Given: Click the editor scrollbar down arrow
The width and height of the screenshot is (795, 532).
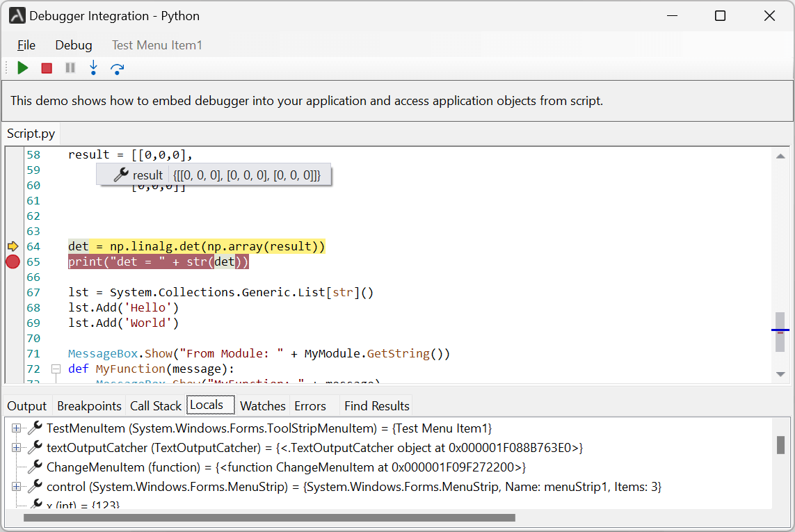Looking at the screenshot, I should (x=781, y=374).
